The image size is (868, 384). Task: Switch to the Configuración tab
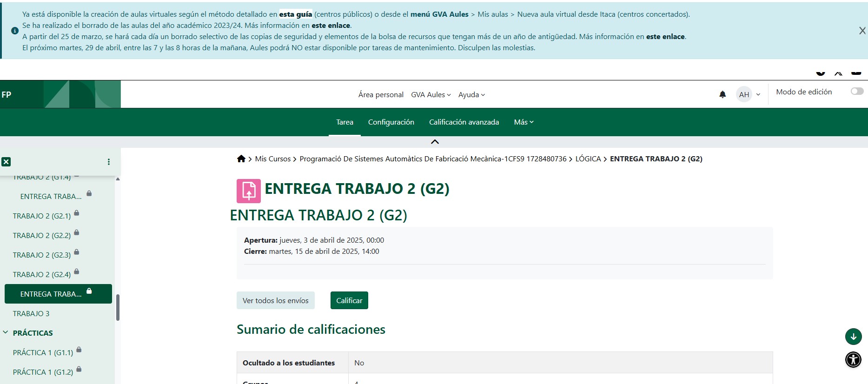(x=391, y=122)
